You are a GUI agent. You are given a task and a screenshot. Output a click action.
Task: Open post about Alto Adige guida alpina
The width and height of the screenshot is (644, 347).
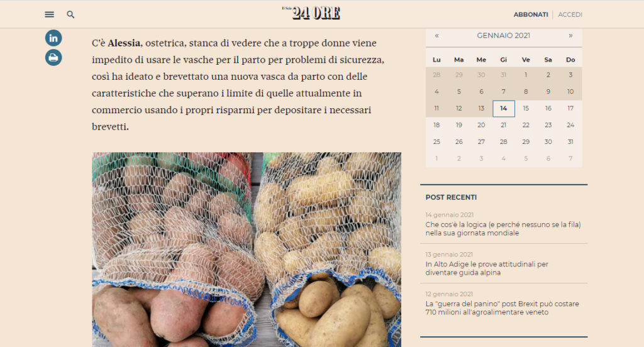(487, 268)
